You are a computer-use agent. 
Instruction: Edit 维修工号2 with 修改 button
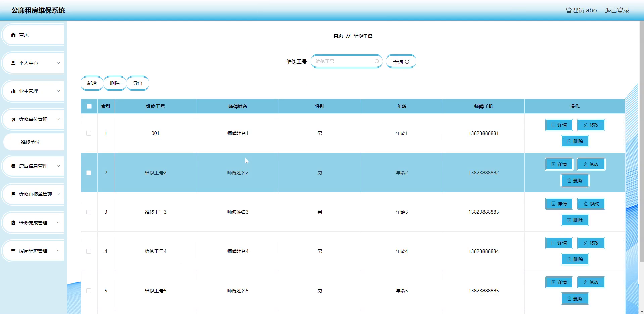click(x=591, y=164)
